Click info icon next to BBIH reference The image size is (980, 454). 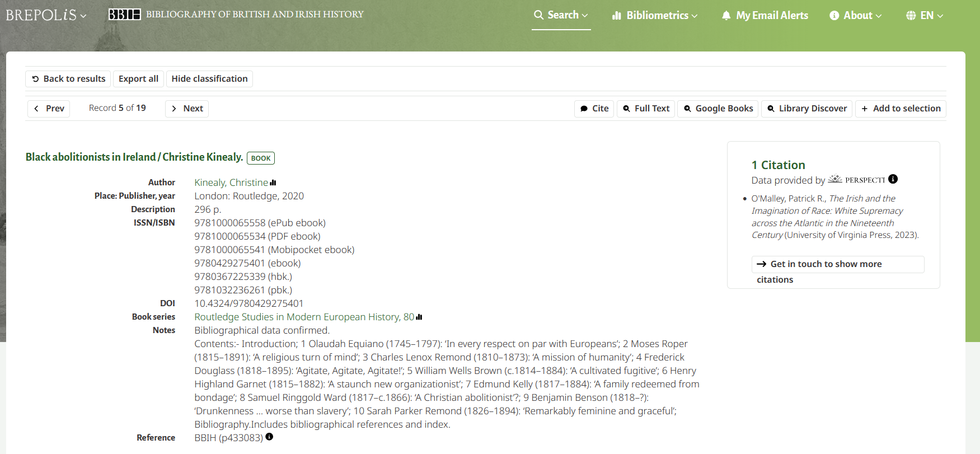[x=269, y=437]
